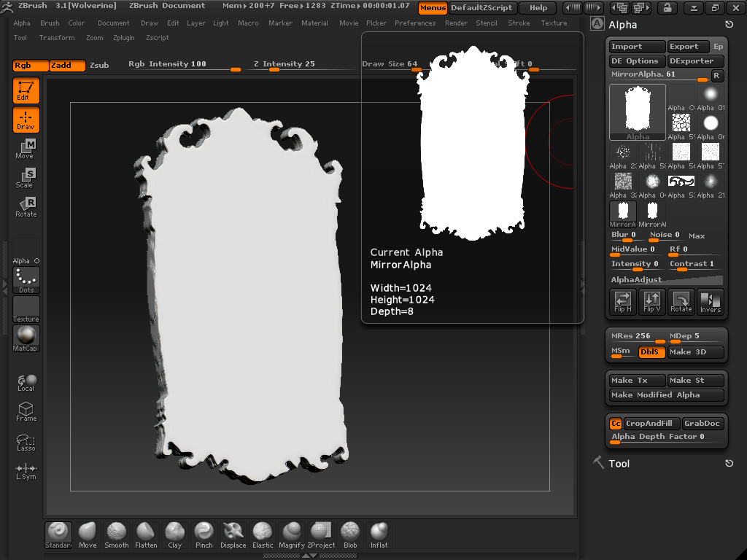
Task: Open the Document menu
Action: pyautogui.click(x=113, y=23)
